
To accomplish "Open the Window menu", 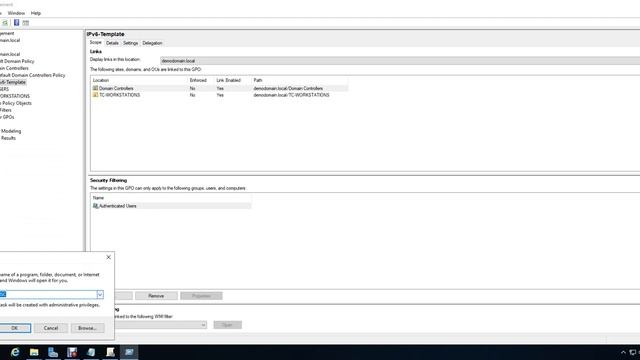I will coord(16,13).
